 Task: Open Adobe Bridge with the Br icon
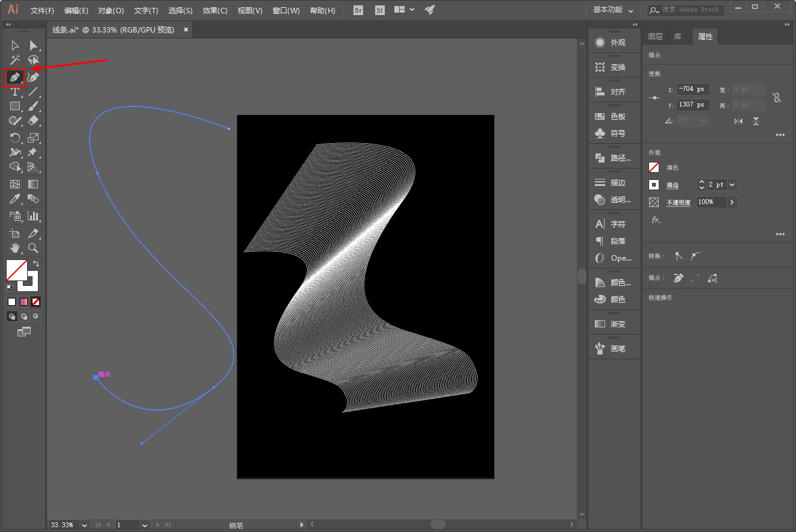tap(358, 10)
